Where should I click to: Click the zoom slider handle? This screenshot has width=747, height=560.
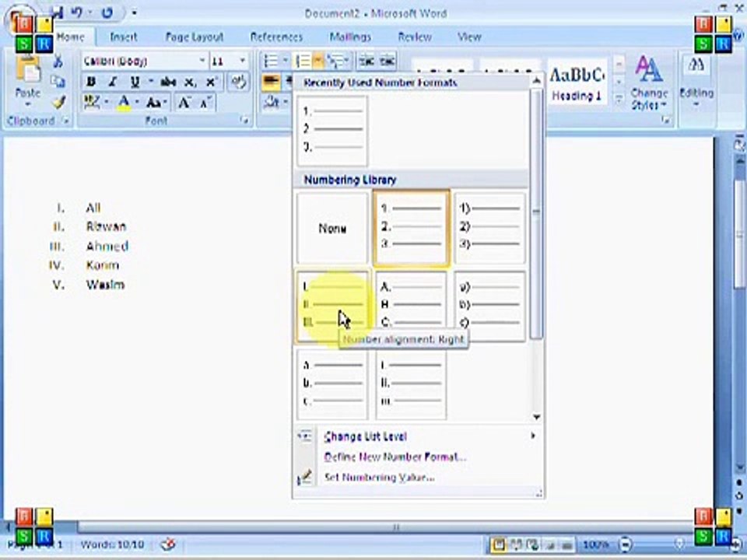point(679,544)
